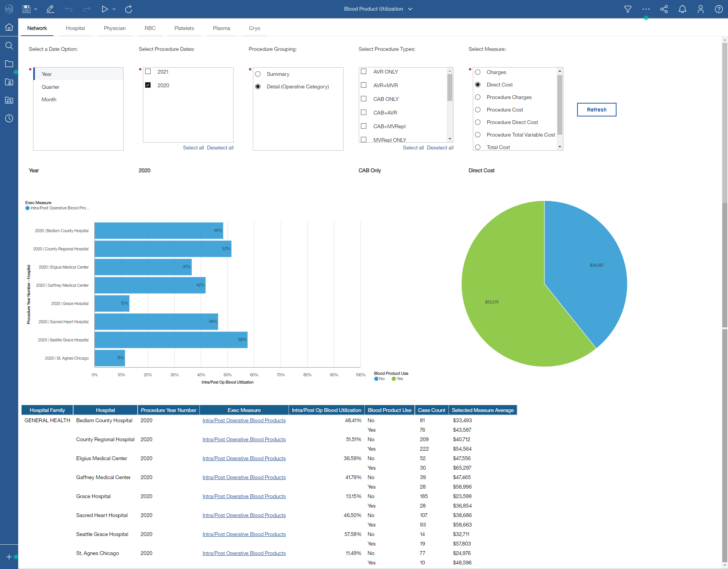728x569 pixels.
Task: Open Notifications via the bell icon
Action: coord(682,9)
